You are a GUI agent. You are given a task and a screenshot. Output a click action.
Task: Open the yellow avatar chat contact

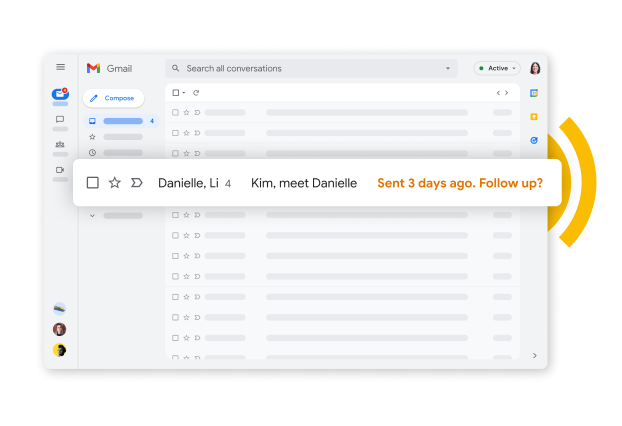[x=60, y=350]
